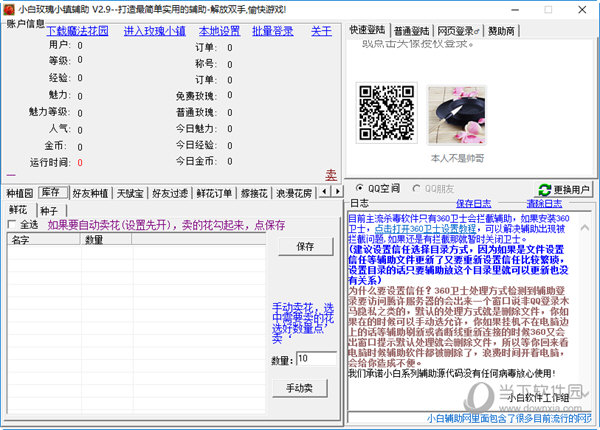The width and height of the screenshot is (600, 430).
Task: Open the 天赋宝 tab
Action: pos(130,193)
